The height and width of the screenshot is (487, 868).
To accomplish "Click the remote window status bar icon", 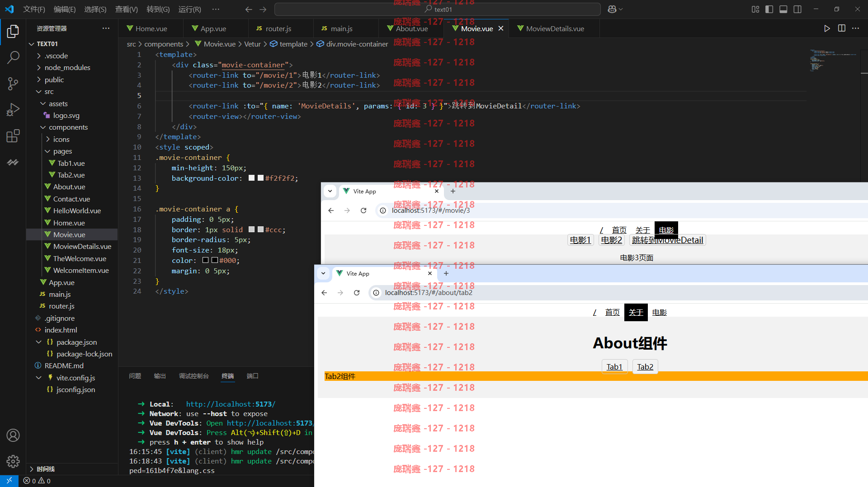I will tap(9, 481).
